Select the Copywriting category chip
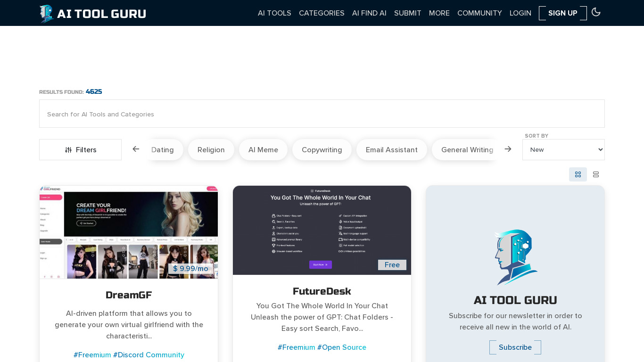 point(322,149)
